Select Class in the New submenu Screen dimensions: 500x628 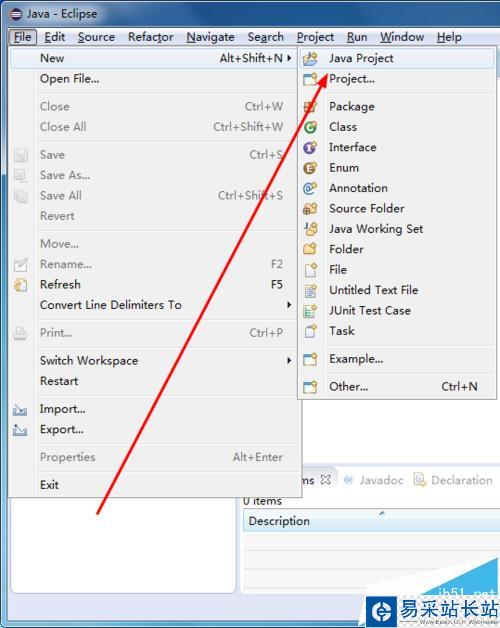coord(397,127)
